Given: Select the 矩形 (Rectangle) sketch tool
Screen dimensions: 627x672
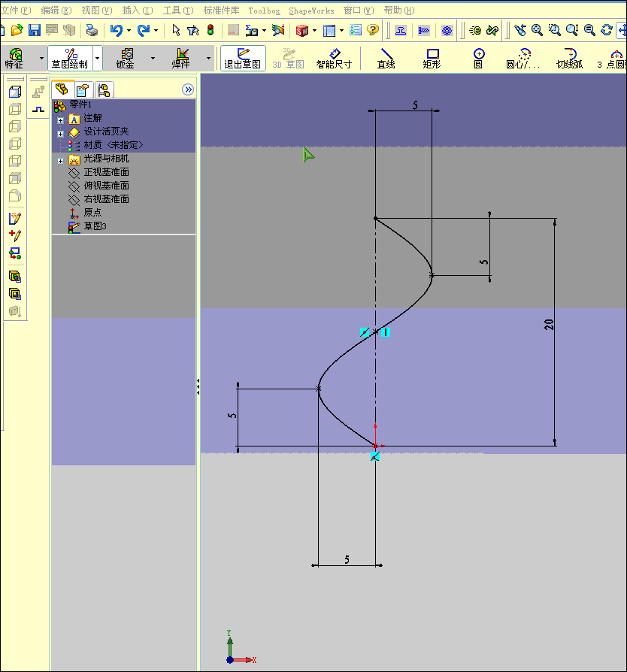Looking at the screenshot, I should [x=432, y=59].
